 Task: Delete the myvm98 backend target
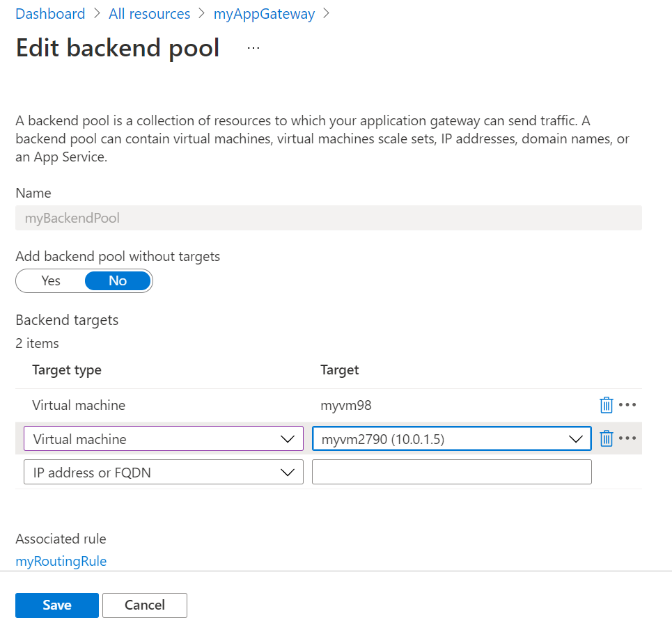click(606, 405)
